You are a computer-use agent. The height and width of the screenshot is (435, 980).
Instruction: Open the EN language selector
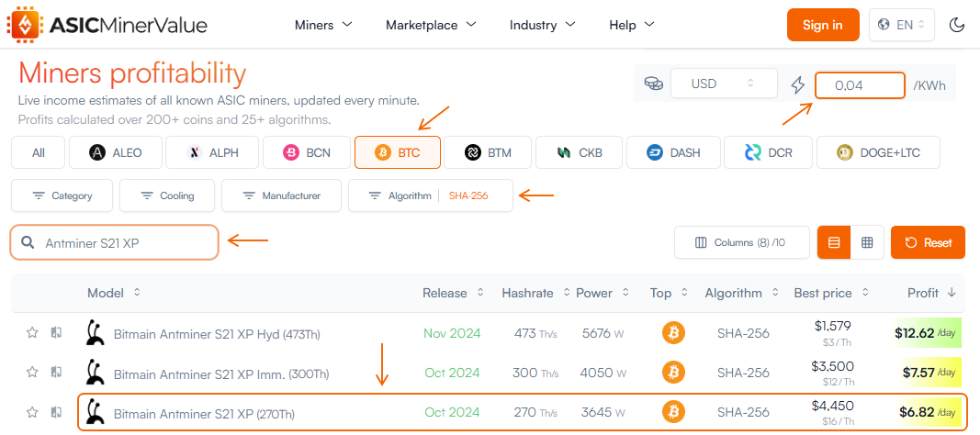point(901,25)
